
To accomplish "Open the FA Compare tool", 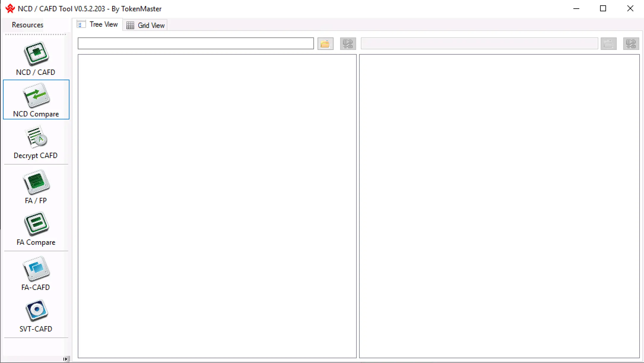I will click(x=36, y=229).
